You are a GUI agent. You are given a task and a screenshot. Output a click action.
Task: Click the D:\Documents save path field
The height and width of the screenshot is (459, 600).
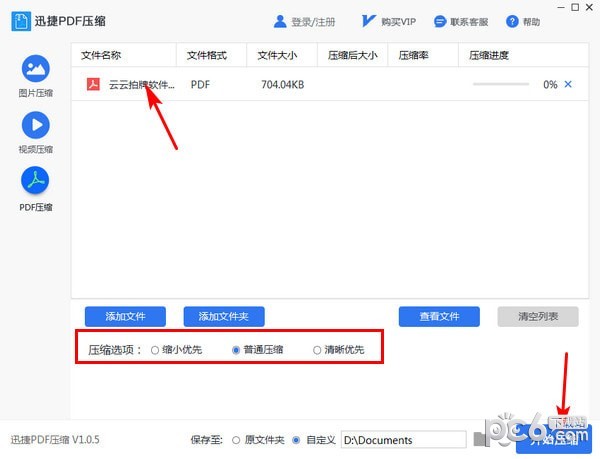pos(403,440)
